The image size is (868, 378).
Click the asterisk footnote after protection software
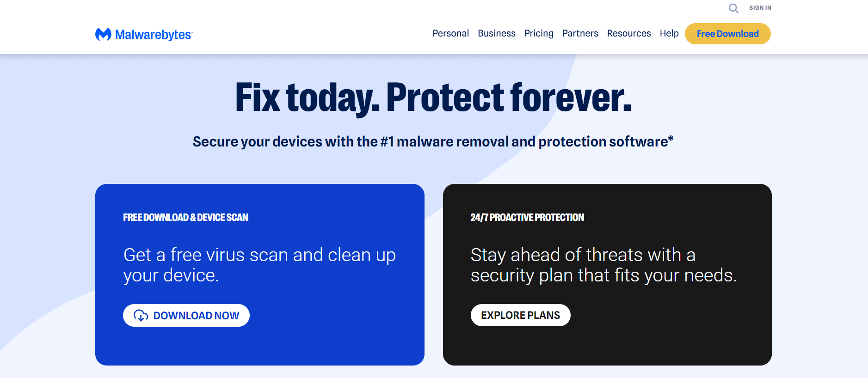pos(670,138)
